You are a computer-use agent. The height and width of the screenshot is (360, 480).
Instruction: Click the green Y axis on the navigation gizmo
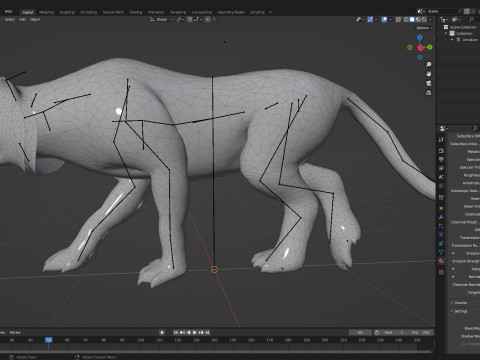coord(430,47)
